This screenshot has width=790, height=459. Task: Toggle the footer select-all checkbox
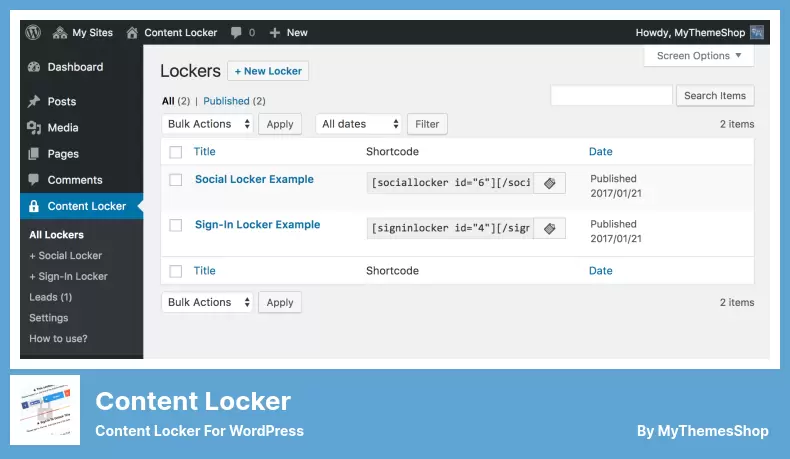point(175,271)
